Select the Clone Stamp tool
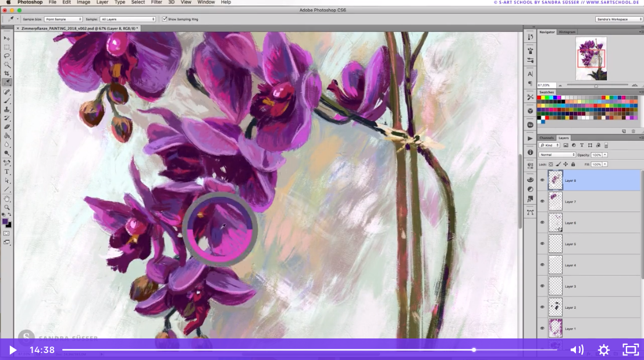This screenshot has height=360, width=644. click(x=7, y=110)
